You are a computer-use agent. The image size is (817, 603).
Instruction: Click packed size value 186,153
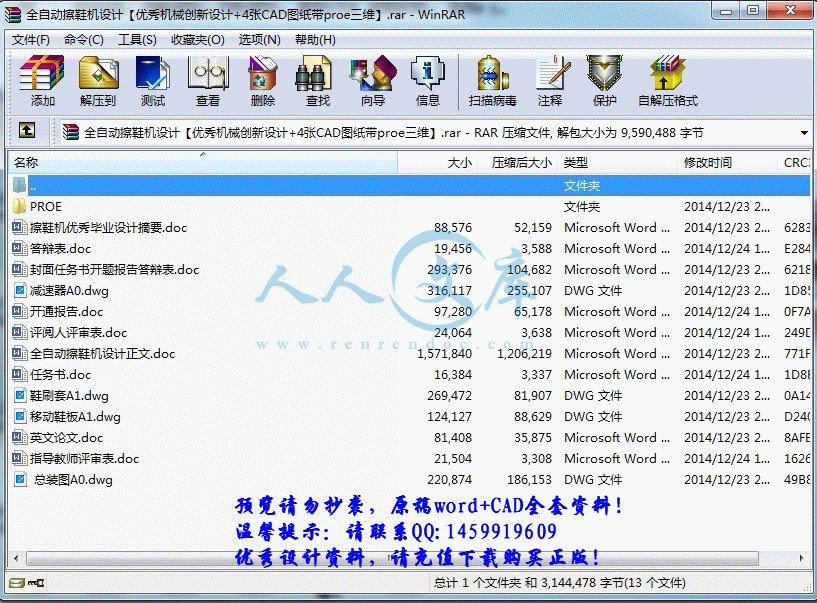click(529, 479)
